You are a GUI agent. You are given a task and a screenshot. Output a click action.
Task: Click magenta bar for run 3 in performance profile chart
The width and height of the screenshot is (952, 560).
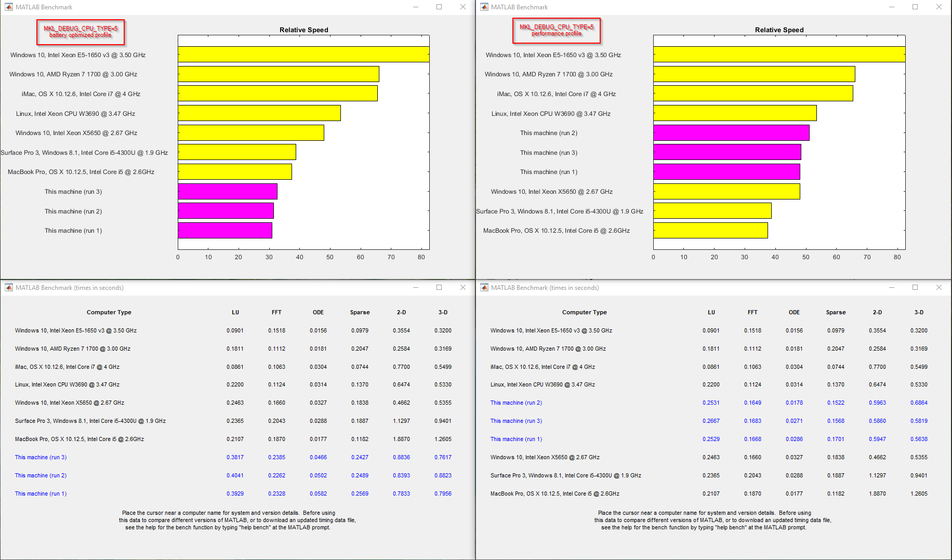point(727,152)
